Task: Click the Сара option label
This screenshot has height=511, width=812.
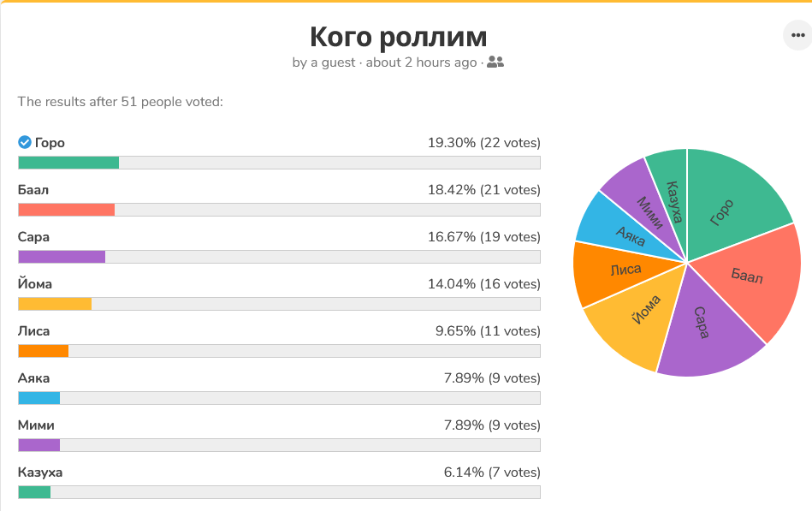Action: click(34, 237)
